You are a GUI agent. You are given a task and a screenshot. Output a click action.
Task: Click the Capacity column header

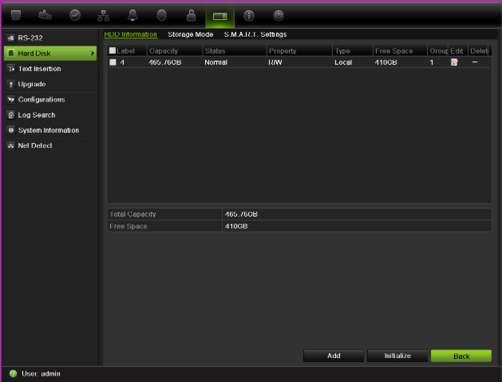[174, 51]
